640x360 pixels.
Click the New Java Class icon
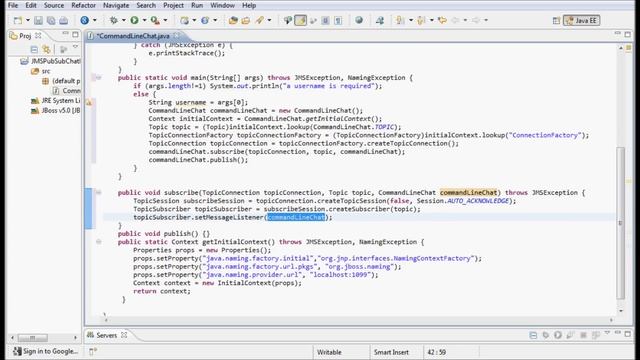pyautogui.click(x=205, y=20)
